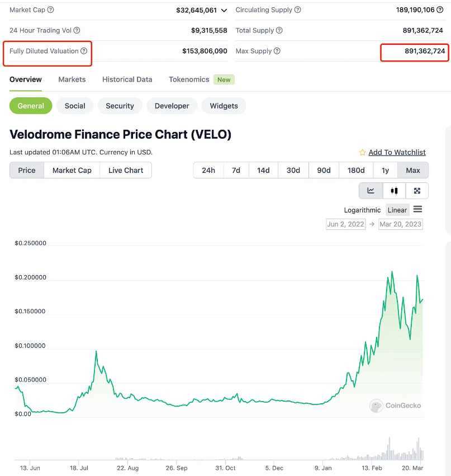This screenshot has height=476, width=451.
Task: Switch to candlestick chart icon
Action: click(393, 190)
